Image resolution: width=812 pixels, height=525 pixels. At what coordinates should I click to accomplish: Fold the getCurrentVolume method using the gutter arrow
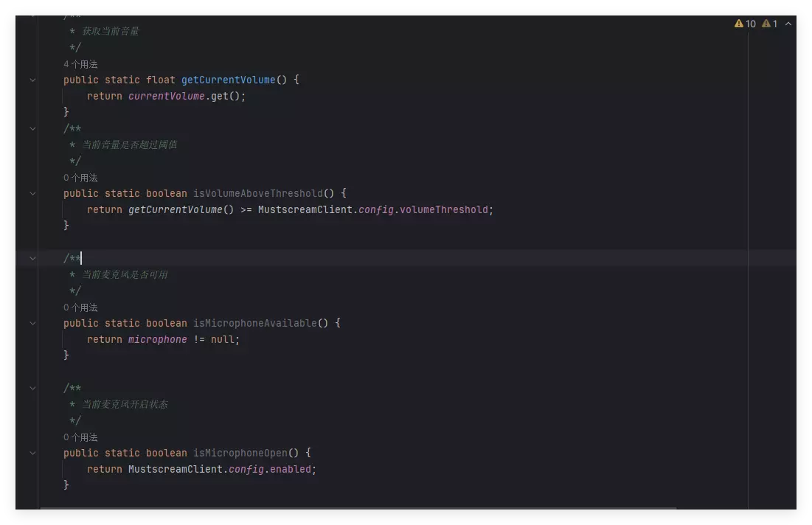click(32, 80)
